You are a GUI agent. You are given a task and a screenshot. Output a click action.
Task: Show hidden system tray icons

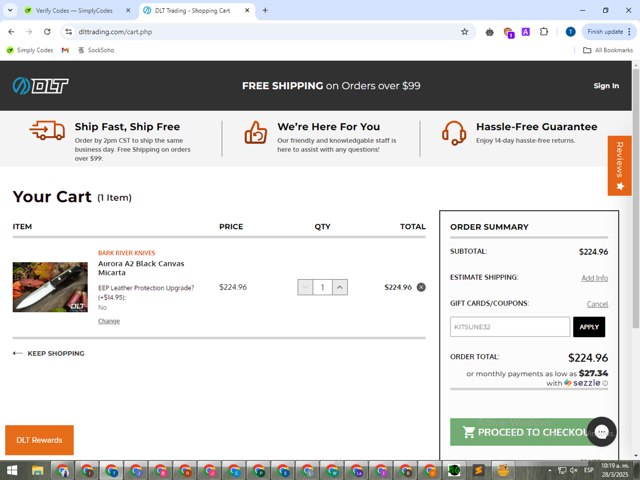[550, 471]
